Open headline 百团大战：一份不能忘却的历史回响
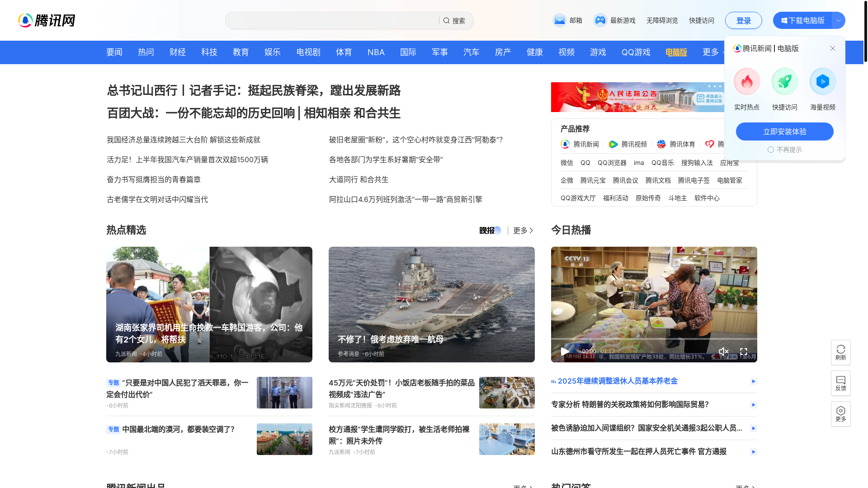The height and width of the screenshot is (488, 868). click(201, 113)
